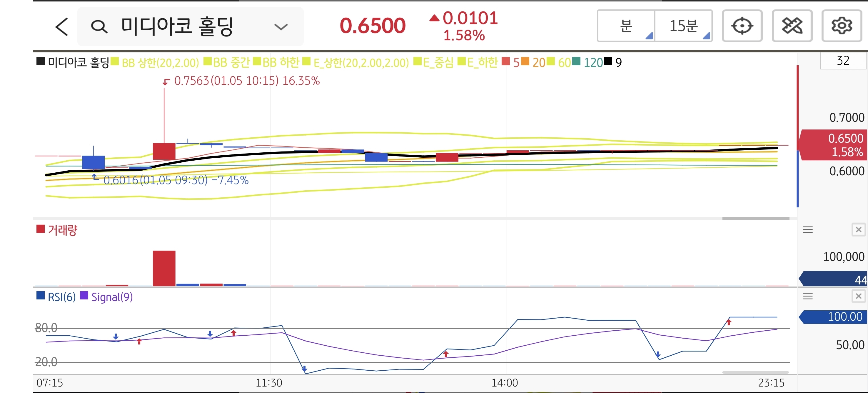Click the RSI(6) indicator label
This screenshot has height=393, width=868.
click(x=61, y=297)
